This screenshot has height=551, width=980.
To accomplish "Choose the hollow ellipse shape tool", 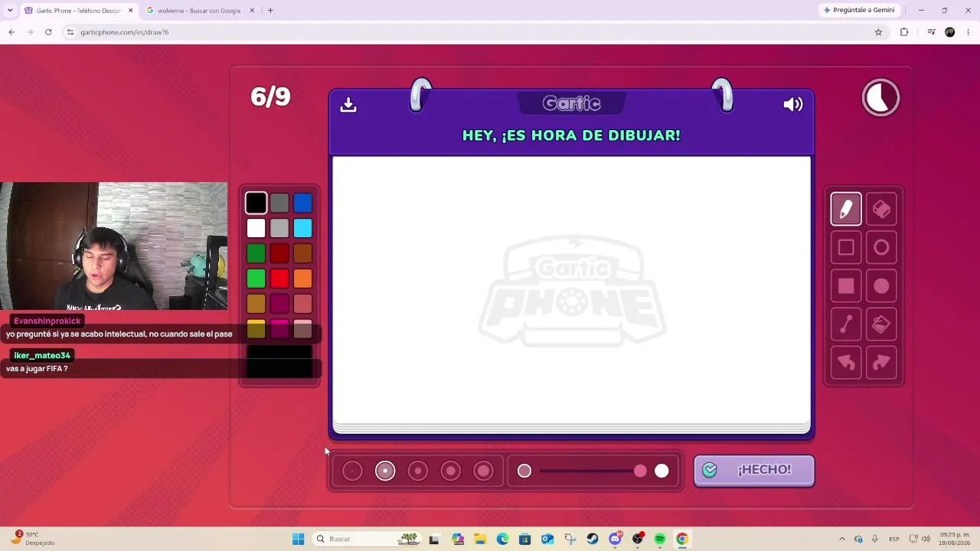I will (x=881, y=247).
